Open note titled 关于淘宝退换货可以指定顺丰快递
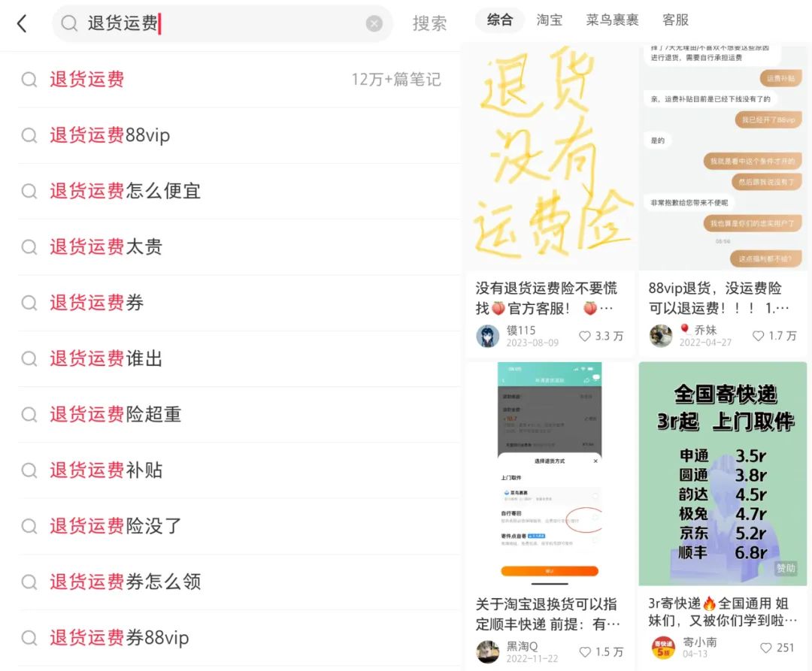Screen dimensions: 812x671 [x=547, y=614]
